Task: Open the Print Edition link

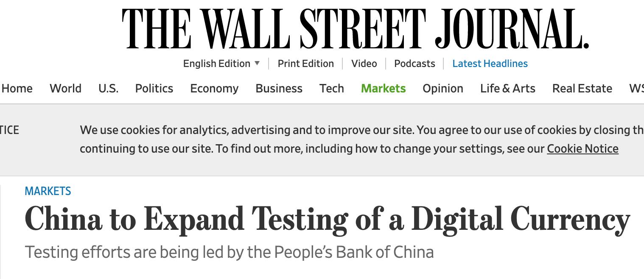Action: tap(305, 64)
